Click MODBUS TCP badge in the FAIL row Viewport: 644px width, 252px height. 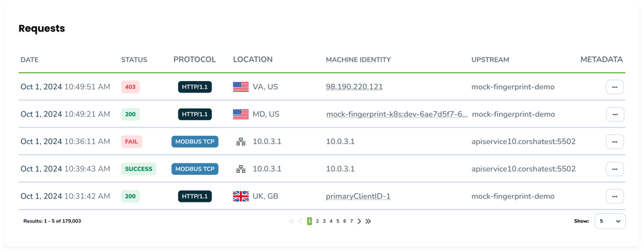tap(195, 142)
